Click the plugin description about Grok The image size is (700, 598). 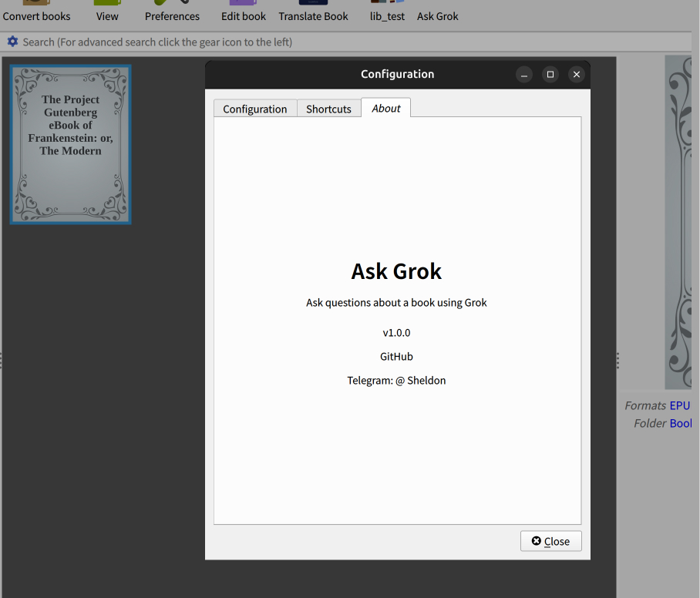coord(396,303)
